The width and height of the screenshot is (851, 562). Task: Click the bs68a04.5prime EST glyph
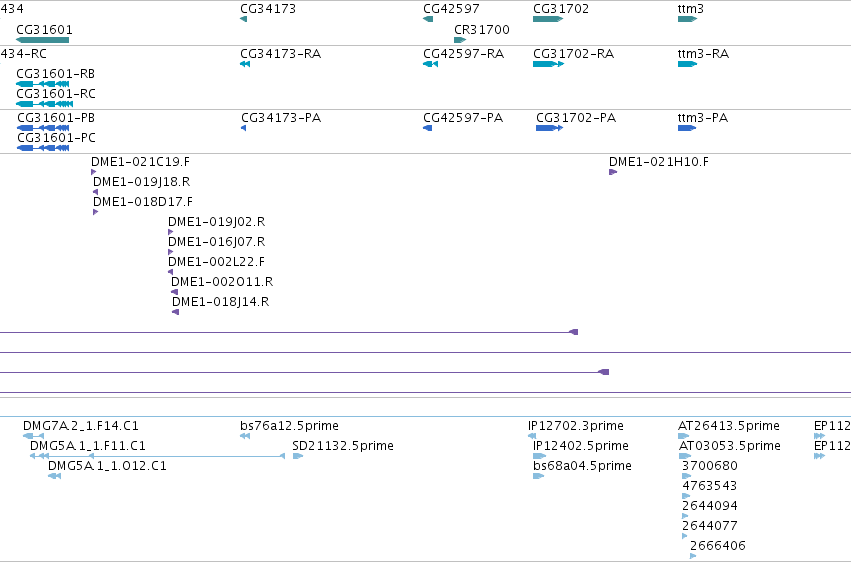(x=538, y=476)
